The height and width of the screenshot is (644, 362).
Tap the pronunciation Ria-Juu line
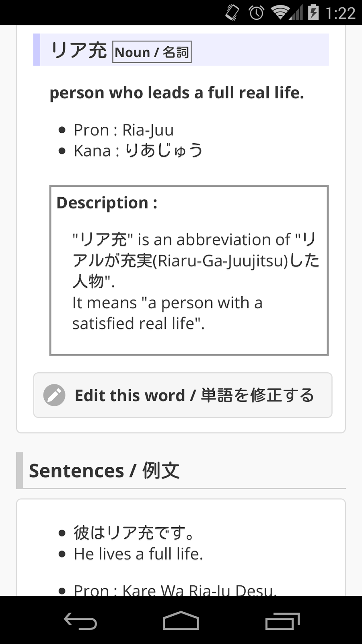[123, 130]
